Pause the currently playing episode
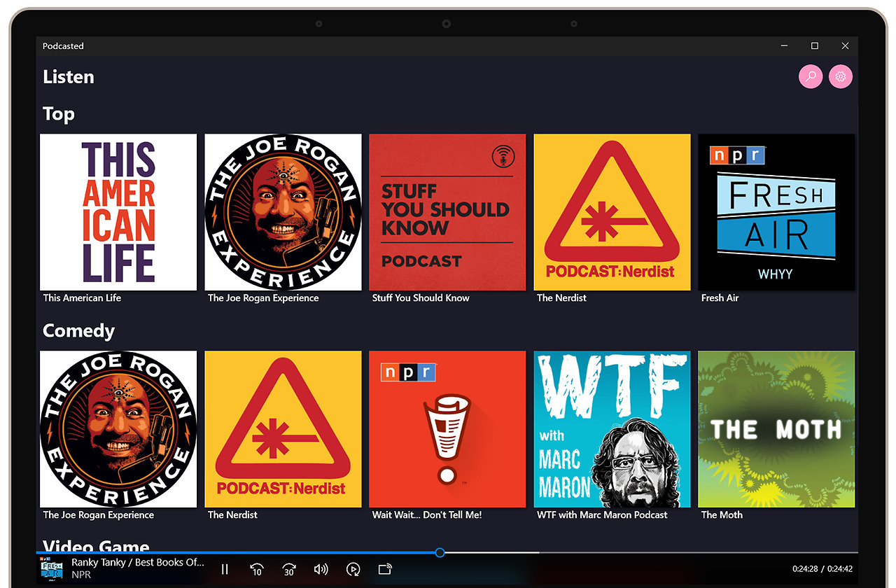The image size is (896, 588). (225, 569)
